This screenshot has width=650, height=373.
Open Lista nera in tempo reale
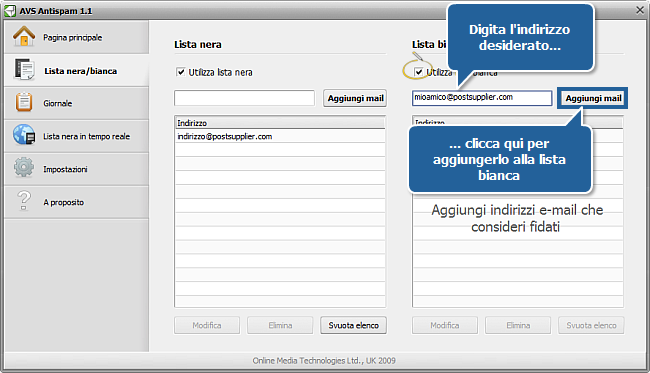[x=77, y=136]
